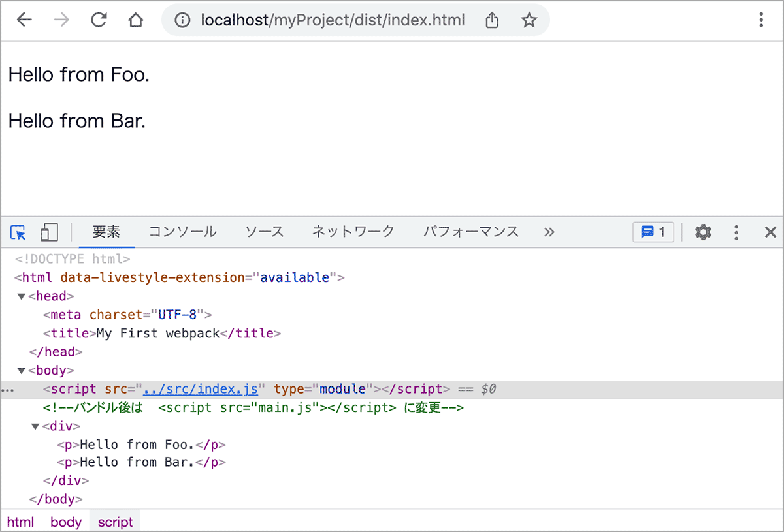This screenshot has width=784, height=532.
Task: Activate the inspect element picker tool
Action: pyautogui.click(x=18, y=232)
